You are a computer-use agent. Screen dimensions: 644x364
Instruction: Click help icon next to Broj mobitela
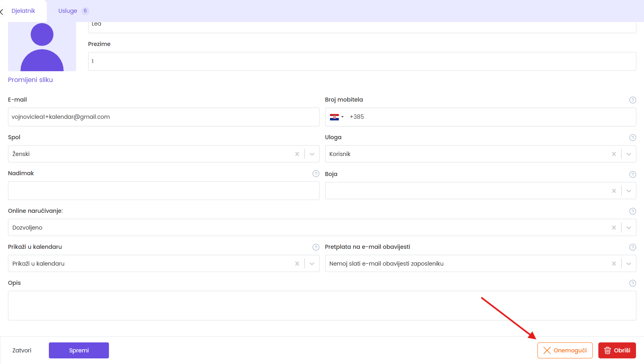coord(632,100)
